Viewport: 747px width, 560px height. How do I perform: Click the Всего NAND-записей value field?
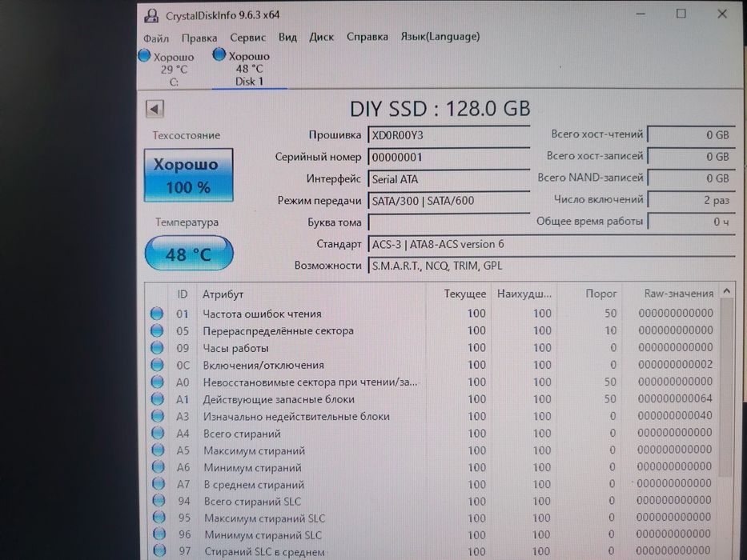click(x=691, y=178)
